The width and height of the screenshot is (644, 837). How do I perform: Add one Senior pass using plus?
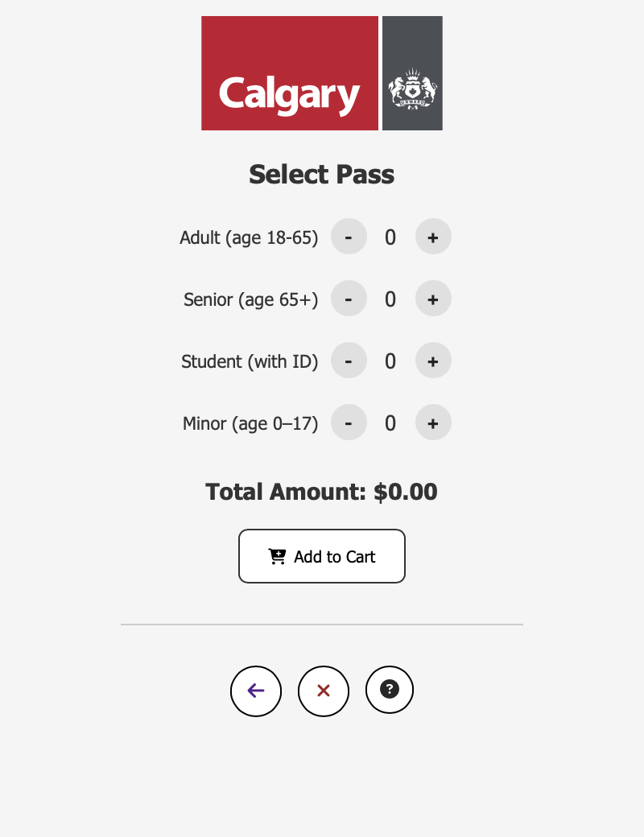[433, 299]
